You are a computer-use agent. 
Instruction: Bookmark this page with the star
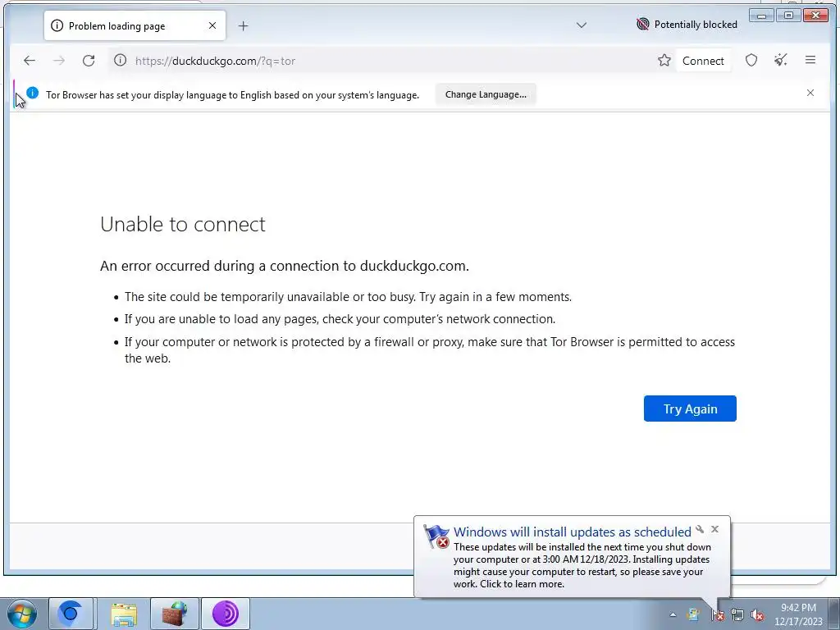(x=664, y=61)
